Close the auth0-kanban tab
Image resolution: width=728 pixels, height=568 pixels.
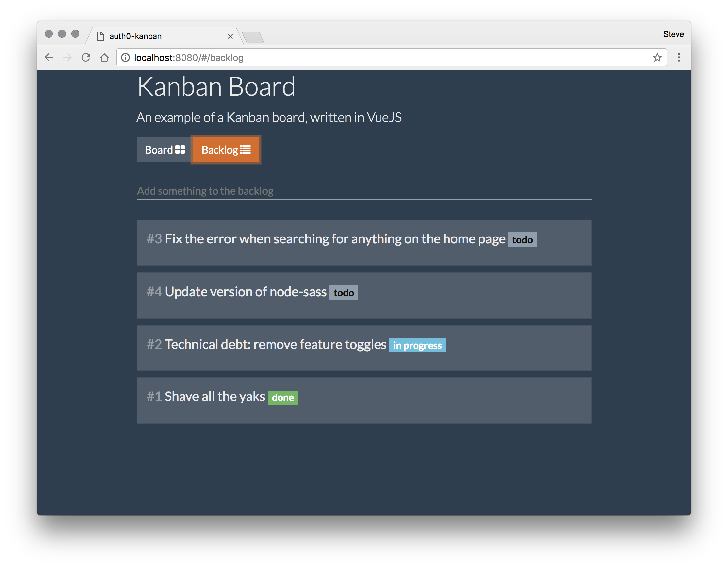click(230, 36)
